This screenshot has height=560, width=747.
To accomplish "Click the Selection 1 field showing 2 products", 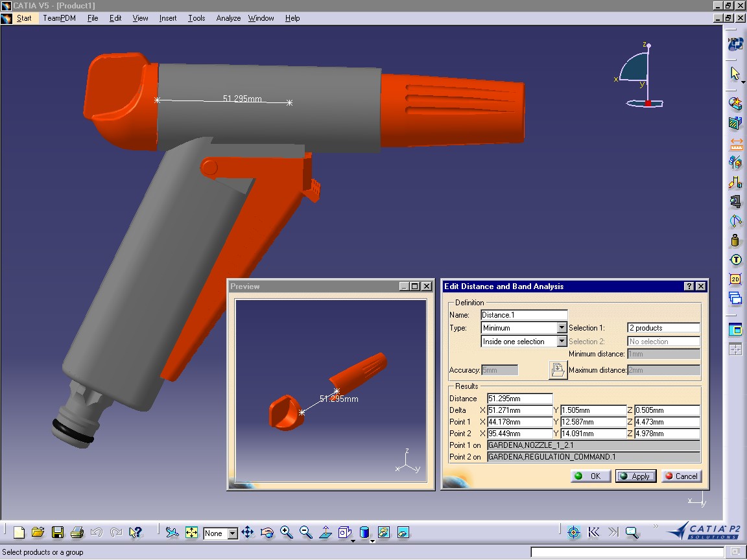I will (x=663, y=328).
